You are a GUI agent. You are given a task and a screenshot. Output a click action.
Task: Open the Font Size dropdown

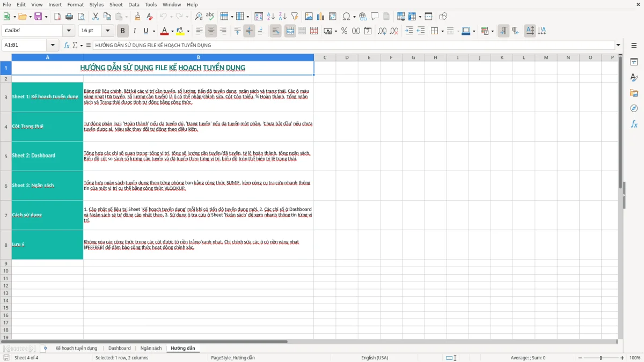(108, 31)
